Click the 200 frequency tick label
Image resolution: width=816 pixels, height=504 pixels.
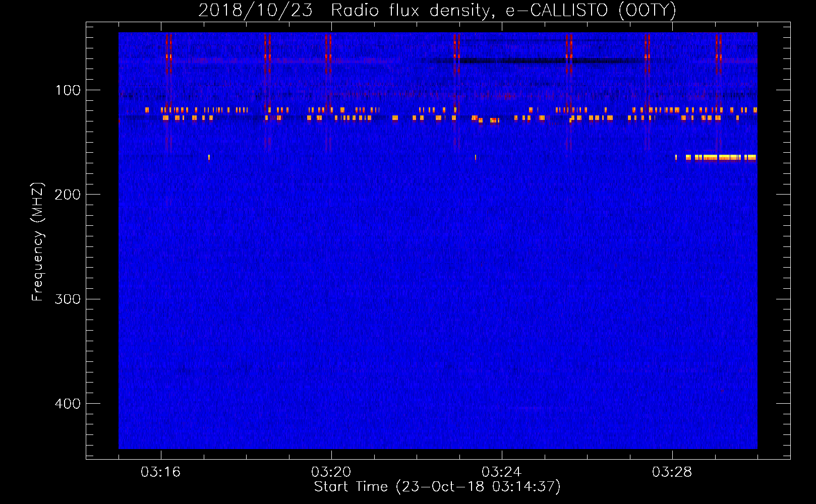point(67,195)
